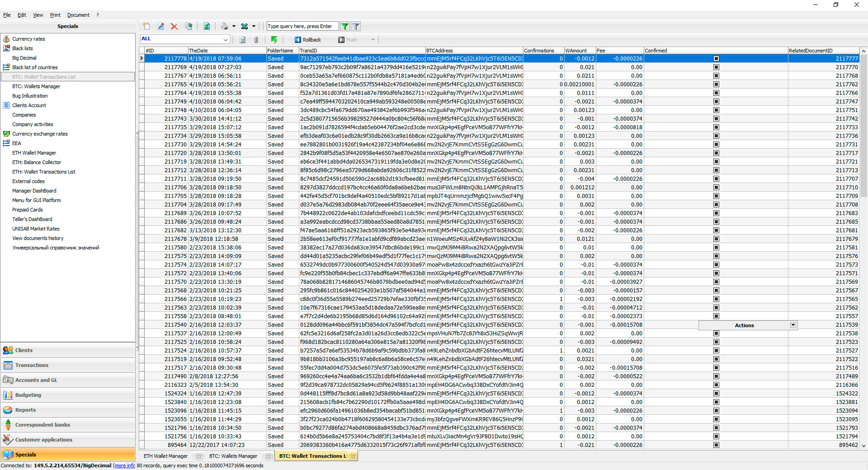Toggle Confirmed checkbox for row 2117580
Screen dimensions: 868x470
point(716,248)
